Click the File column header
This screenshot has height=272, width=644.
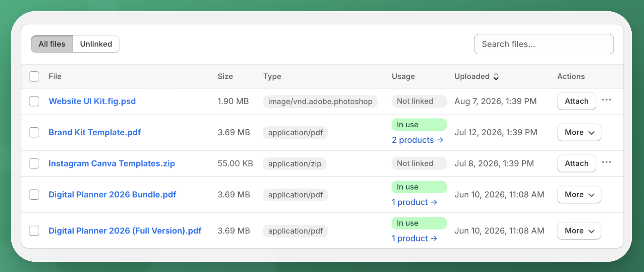coord(55,76)
